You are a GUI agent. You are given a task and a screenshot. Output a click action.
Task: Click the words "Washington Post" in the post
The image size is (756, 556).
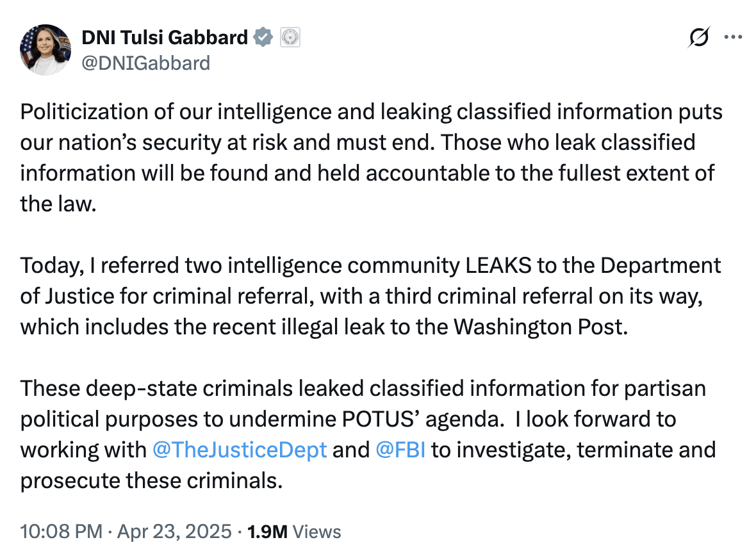pyautogui.click(x=538, y=327)
